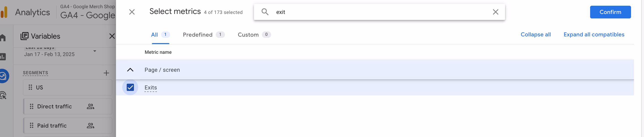The height and width of the screenshot is (137, 644).
Task: Collapse the Page / screen group
Action: 130,70
